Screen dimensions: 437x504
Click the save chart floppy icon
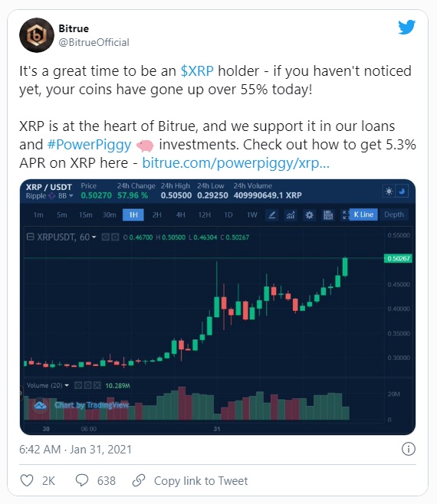328,214
